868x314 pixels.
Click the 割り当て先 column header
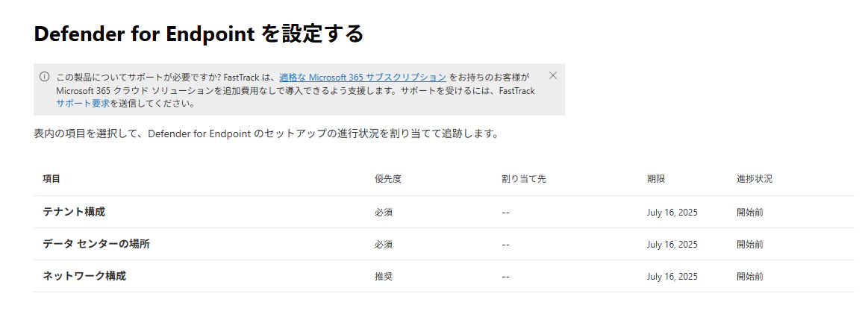[x=524, y=178]
